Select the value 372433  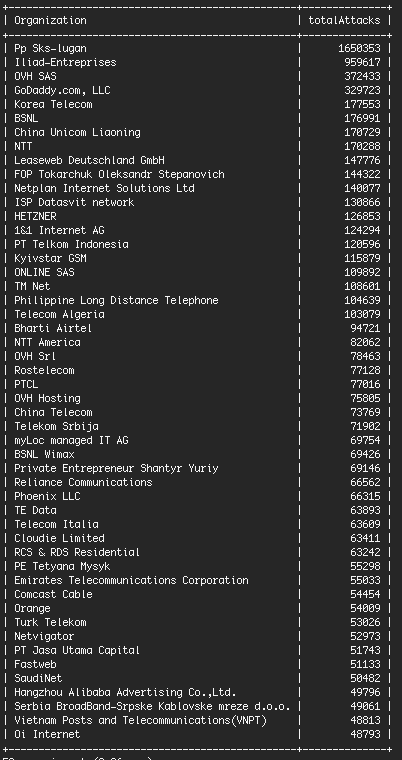pyautogui.click(x=362, y=77)
